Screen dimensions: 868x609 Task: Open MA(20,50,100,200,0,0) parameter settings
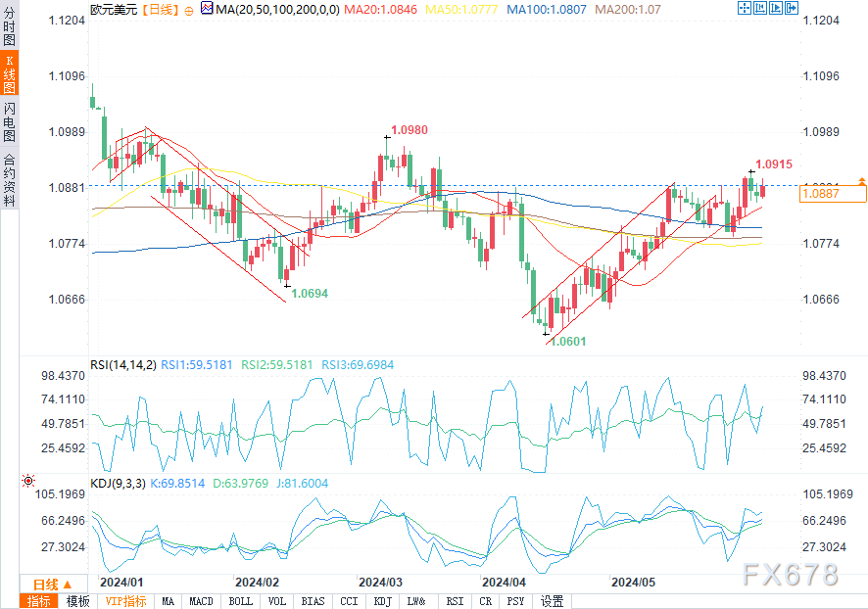pyautogui.click(x=277, y=10)
